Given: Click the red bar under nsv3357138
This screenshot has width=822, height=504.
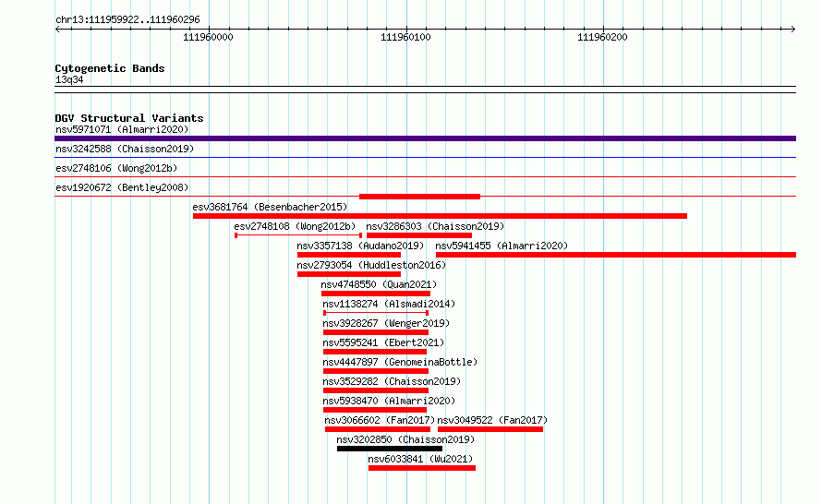Looking at the screenshot, I should (x=348, y=255).
